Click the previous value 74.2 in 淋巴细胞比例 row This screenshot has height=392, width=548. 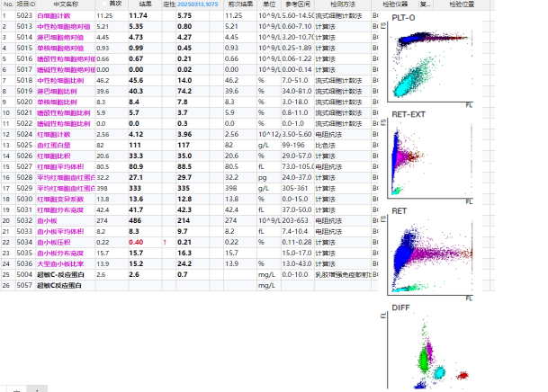click(184, 91)
